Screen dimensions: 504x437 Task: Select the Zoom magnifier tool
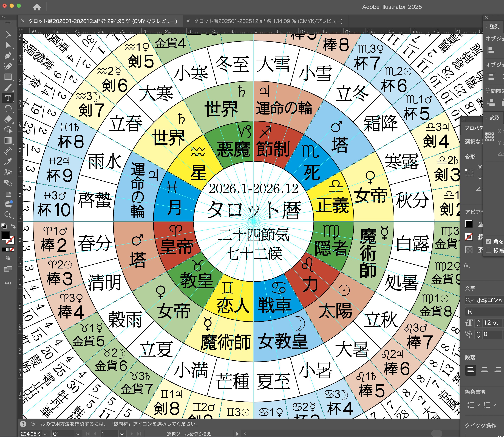(x=8, y=215)
